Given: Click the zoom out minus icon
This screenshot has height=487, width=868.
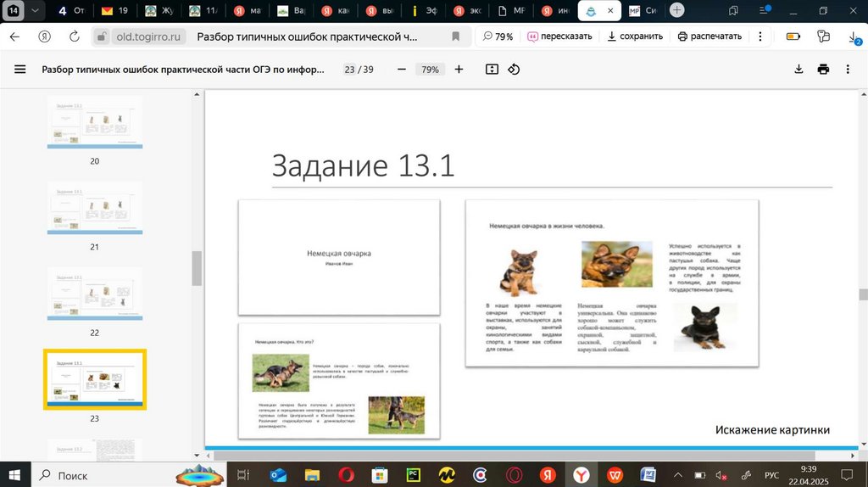Looking at the screenshot, I should pos(402,70).
